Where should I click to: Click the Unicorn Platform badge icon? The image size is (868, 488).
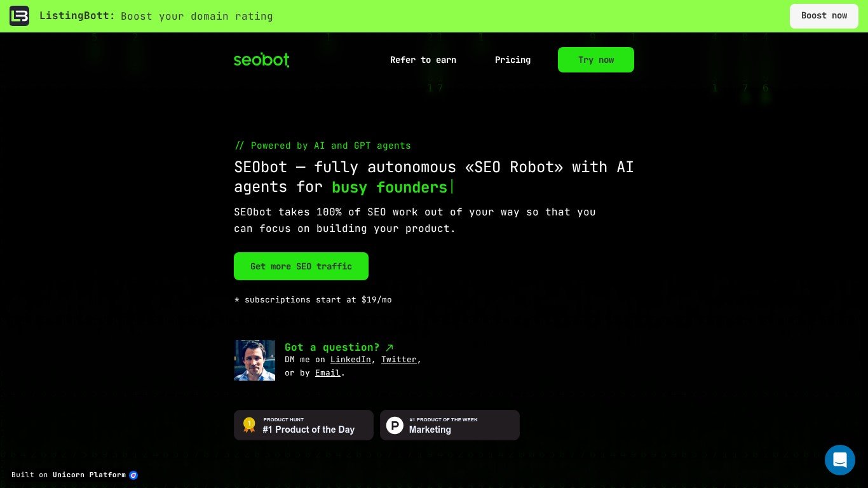coord(133,475)
